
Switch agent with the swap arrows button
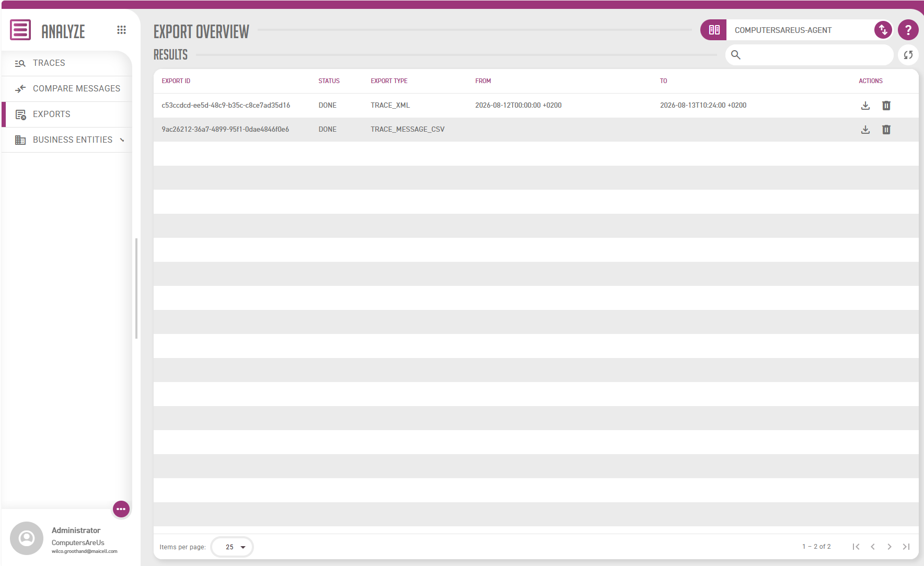point(883,30)
